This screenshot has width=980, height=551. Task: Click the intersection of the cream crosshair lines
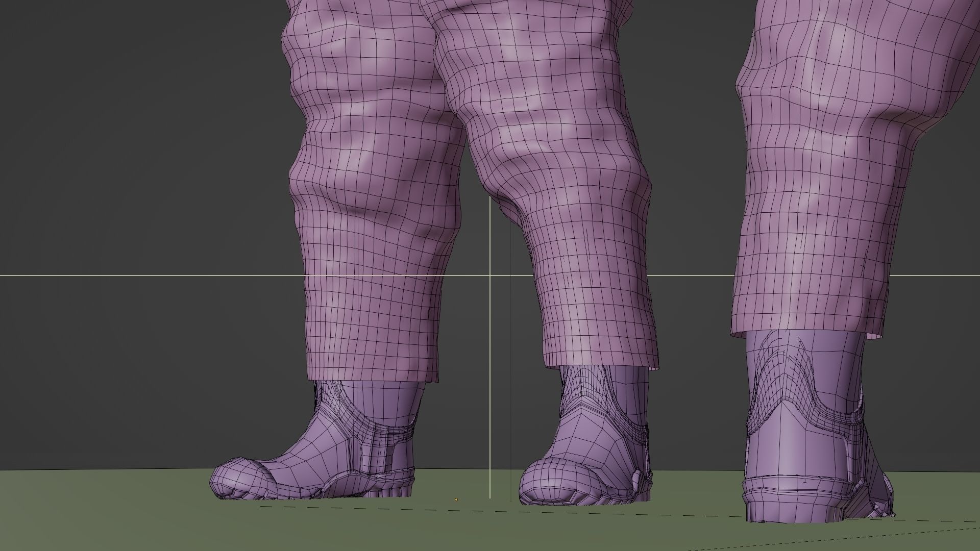490,275
